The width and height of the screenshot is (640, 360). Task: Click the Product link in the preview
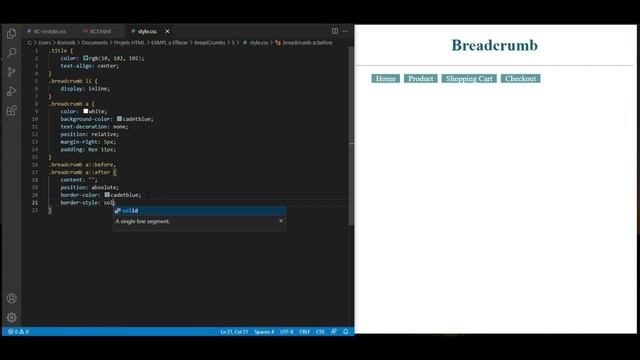pos(420,78)
